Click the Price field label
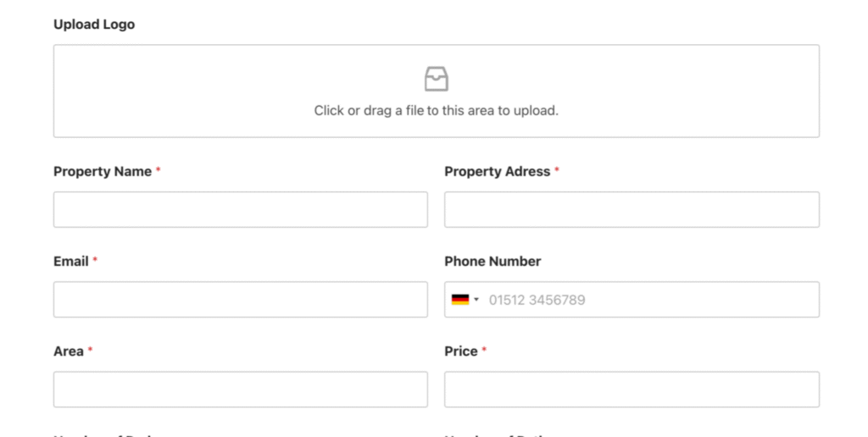Image resolution: width=868 pixels, height=437 pixels. (460, 351)
